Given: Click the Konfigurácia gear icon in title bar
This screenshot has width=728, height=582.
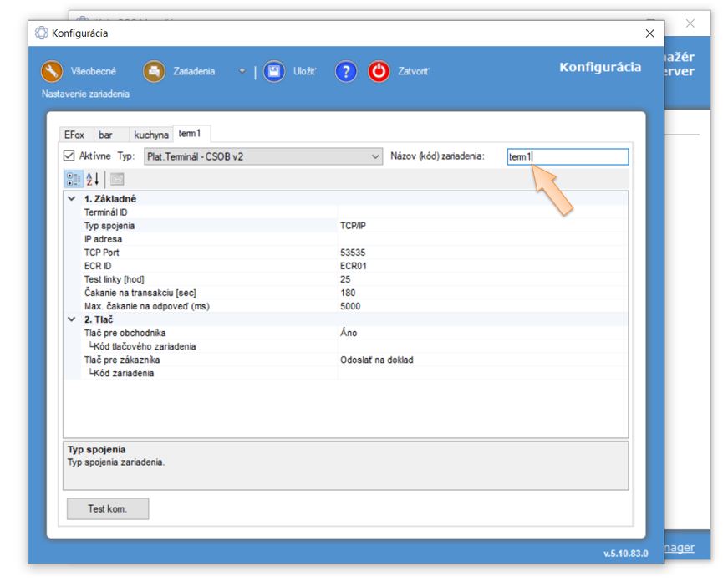Looking at the screenshot, I should pyautogui.click(x=42, y=33).
